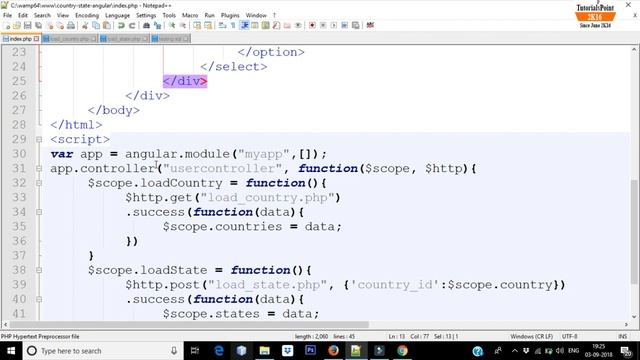Click the horizontal scrollbar thumb
The height and width of the screenshot is (360, 640).
(x=189, y=324)
